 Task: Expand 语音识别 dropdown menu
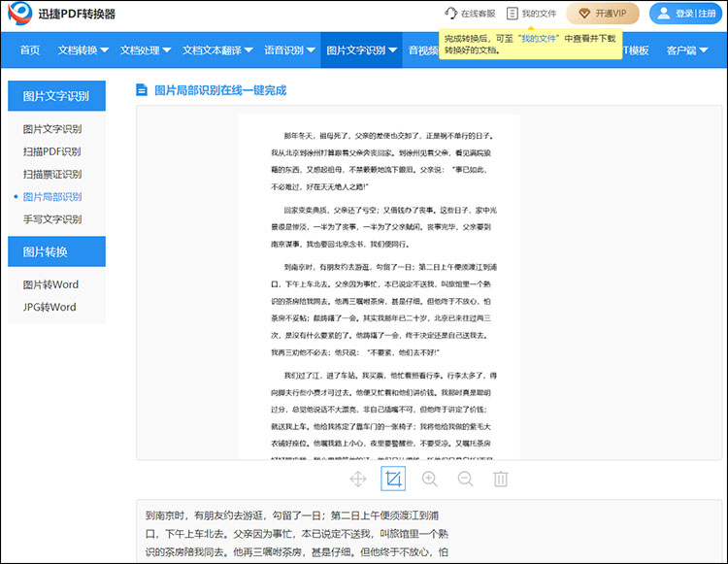pyautogui.click(x=289, y=50)
